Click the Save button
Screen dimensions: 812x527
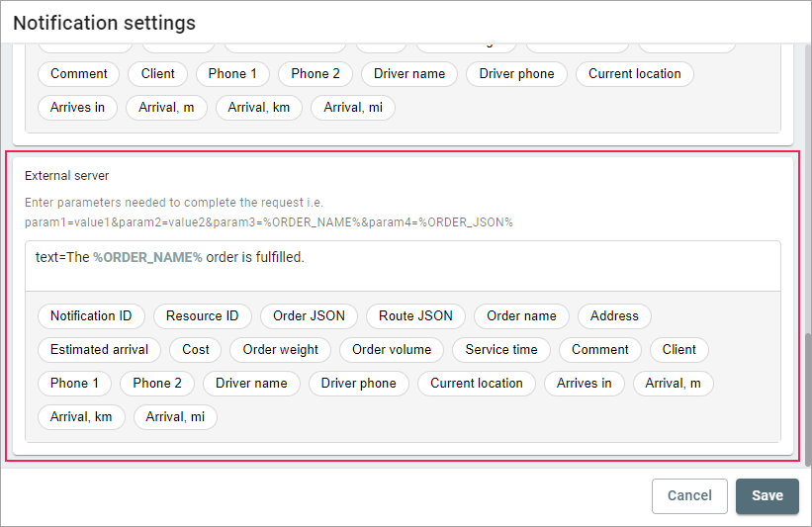[767, 496]
